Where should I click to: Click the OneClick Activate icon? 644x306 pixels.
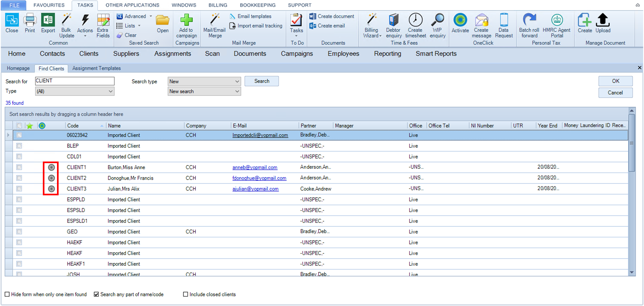coord(460,20)
